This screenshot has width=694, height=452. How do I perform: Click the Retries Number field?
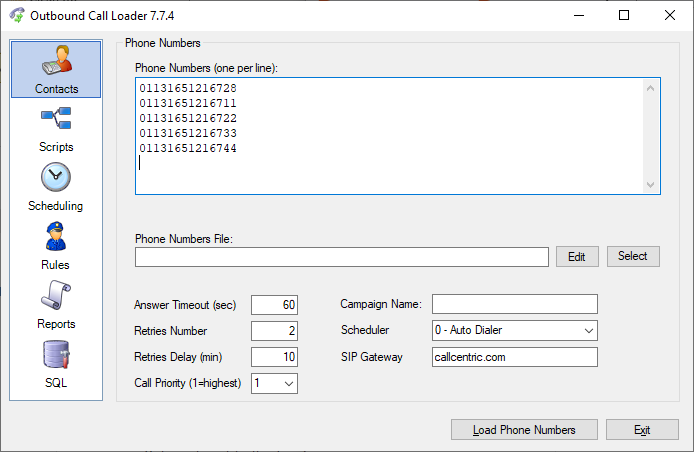click(x=274, y=331)
